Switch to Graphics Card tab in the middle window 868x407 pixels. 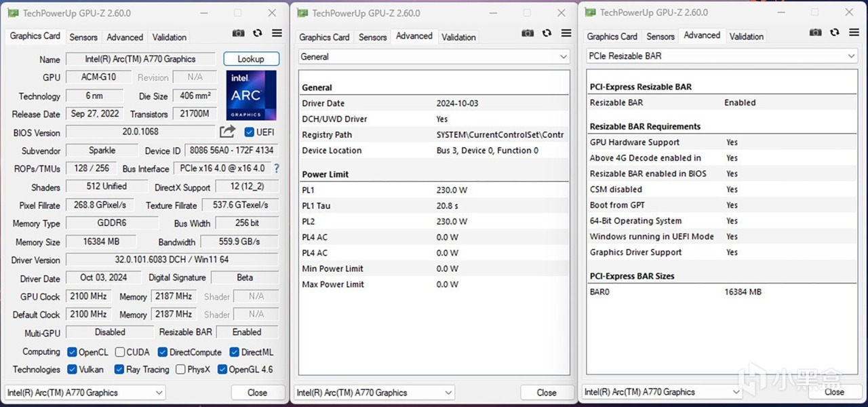[324, 37]
